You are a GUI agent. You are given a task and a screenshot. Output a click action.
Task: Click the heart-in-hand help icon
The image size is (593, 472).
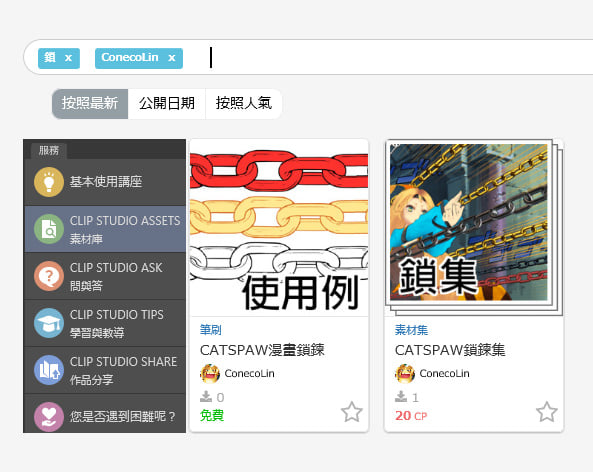[49, 417]
